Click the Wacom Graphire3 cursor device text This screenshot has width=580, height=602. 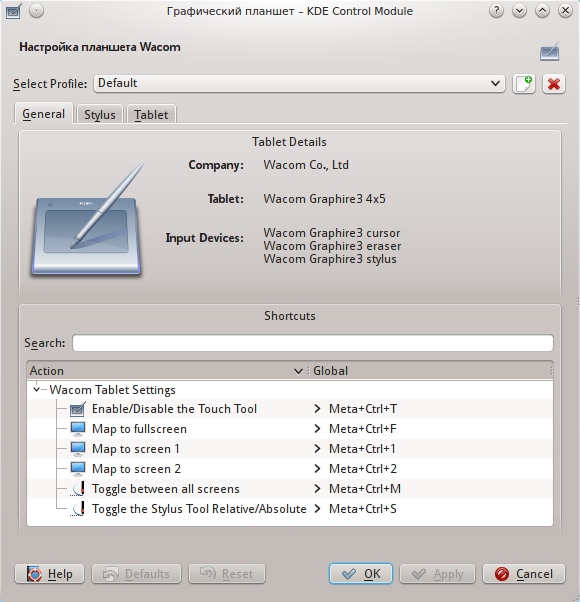point(332,233)
